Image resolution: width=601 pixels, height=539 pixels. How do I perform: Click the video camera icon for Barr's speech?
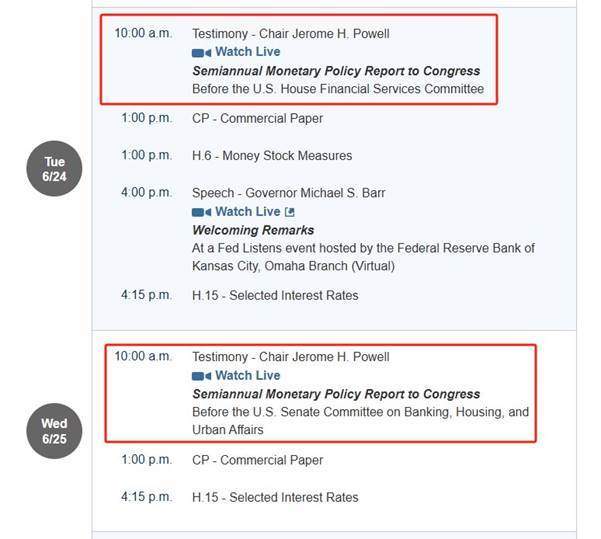tap(201, 212)
